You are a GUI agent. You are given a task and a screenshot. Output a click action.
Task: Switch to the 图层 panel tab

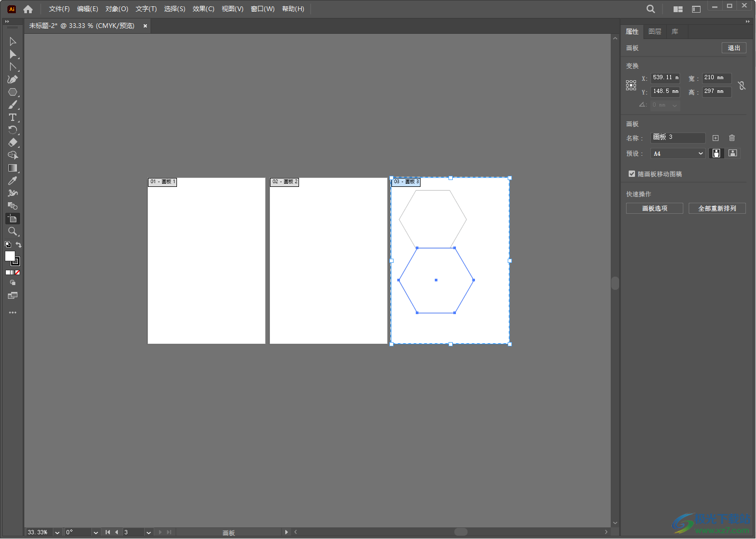click(x=655, y=32)
